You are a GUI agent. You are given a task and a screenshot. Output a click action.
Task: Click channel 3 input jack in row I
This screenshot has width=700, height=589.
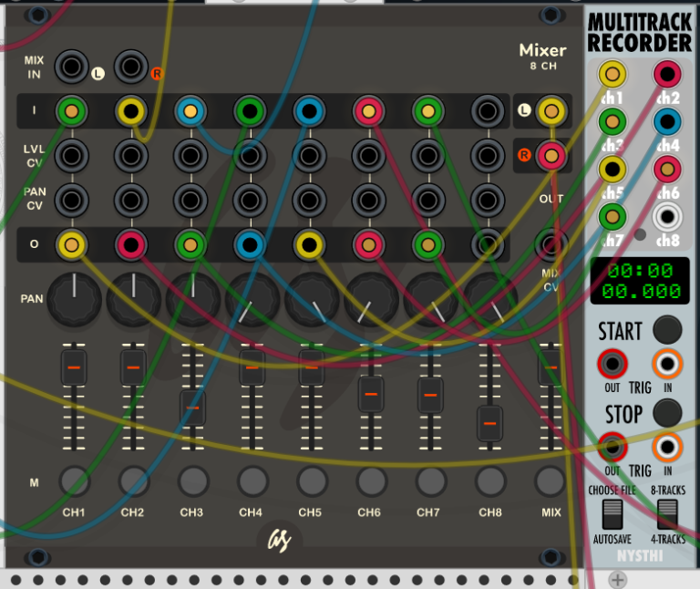pos(190,110)
